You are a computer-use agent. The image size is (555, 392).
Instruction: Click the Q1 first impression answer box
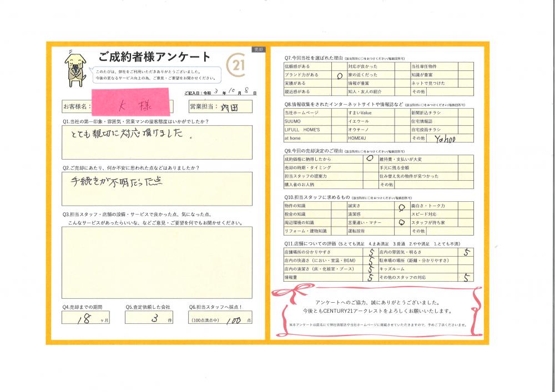pyautogui.click(x=157, y=142)
